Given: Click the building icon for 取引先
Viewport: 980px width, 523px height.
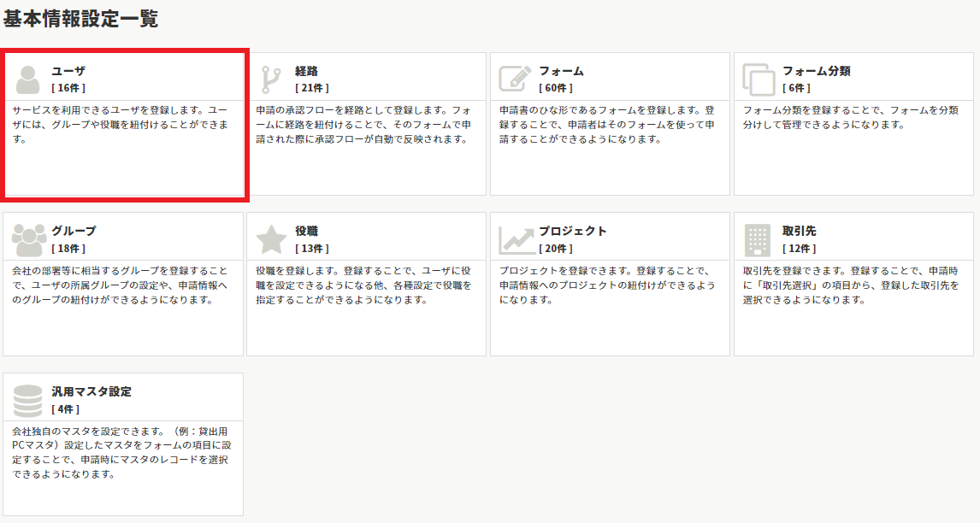Looking at the screenshot, I should [x=758, y=239].
